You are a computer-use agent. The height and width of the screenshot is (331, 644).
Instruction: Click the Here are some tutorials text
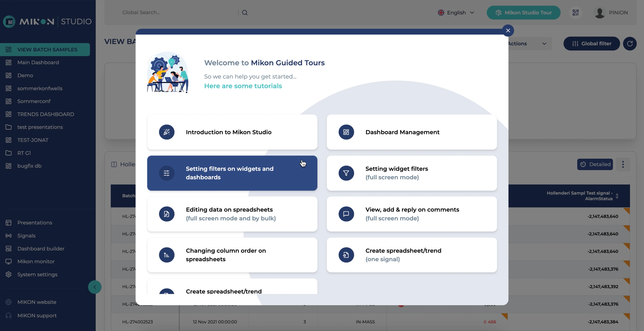(243, 86)
